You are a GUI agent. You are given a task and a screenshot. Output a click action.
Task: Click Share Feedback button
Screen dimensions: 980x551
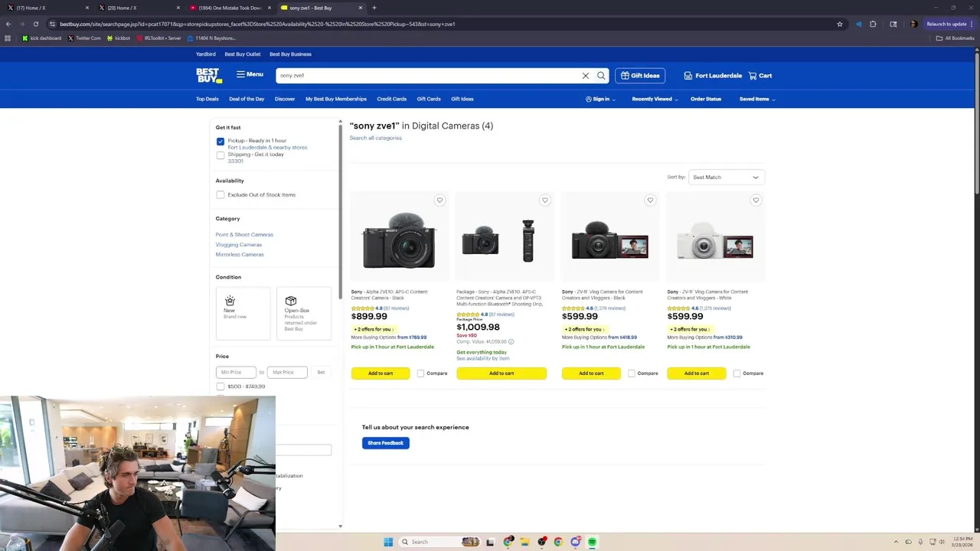[386, 443]
